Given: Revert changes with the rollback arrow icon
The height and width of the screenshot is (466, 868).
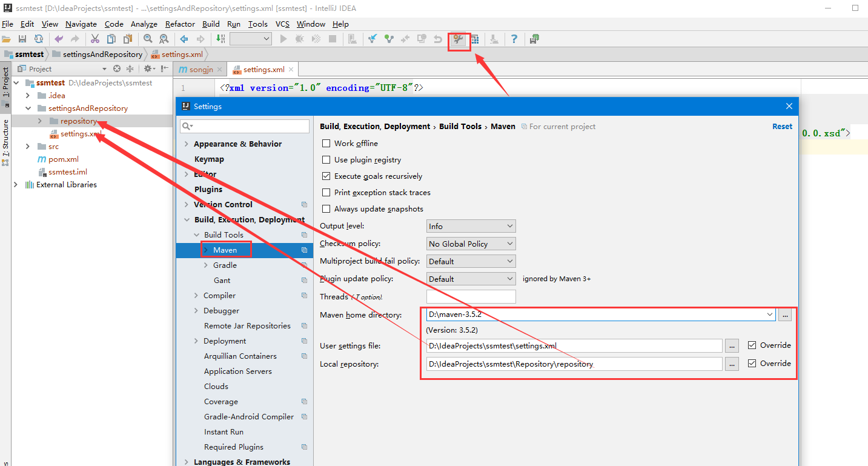Looking at the screenshot, I should 438,39.
